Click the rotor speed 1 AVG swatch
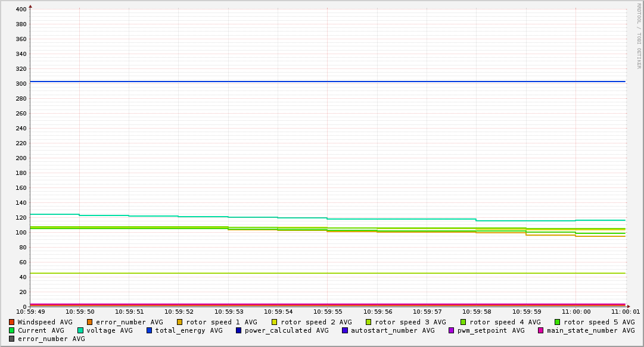The image size is (644, 347). tap(180, 322)
